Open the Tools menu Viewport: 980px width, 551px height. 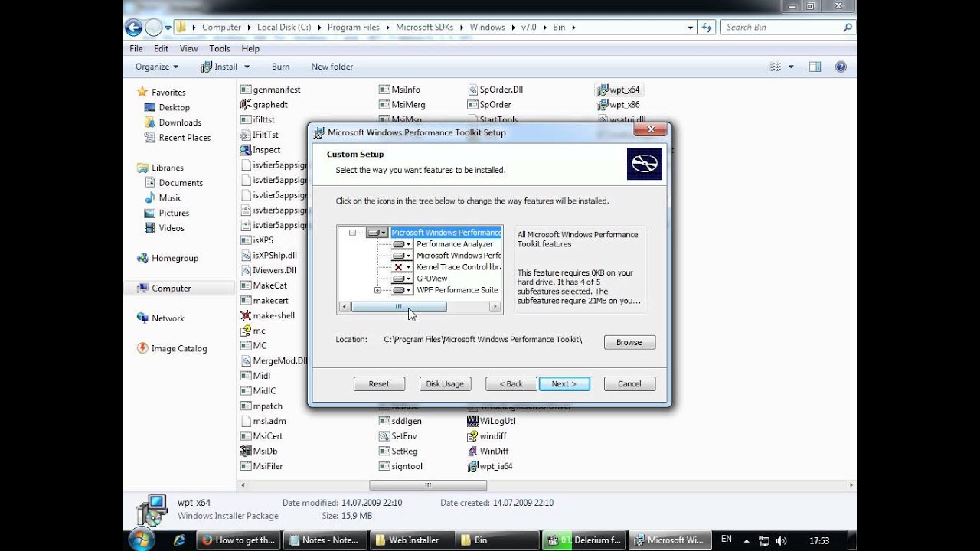(220, 48)
